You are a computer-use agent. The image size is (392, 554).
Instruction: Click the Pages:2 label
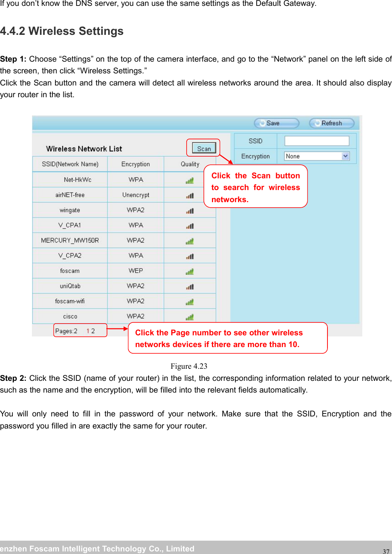click(66, 331)
